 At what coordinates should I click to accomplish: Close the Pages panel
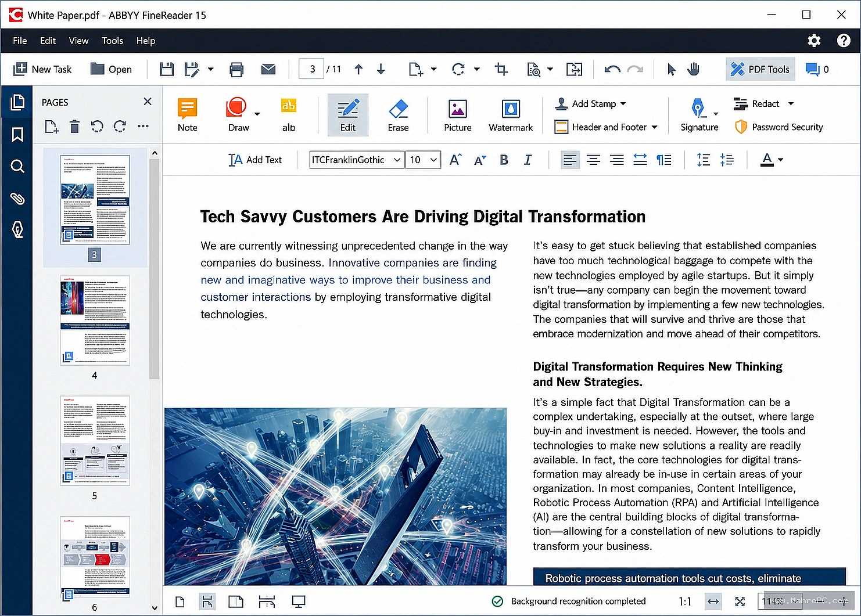point(148,102)
